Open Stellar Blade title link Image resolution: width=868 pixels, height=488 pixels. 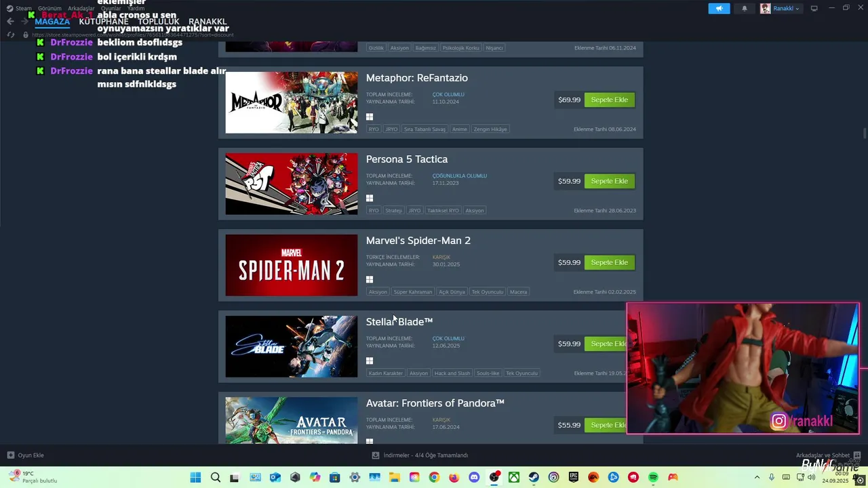[x=399, y=322]
